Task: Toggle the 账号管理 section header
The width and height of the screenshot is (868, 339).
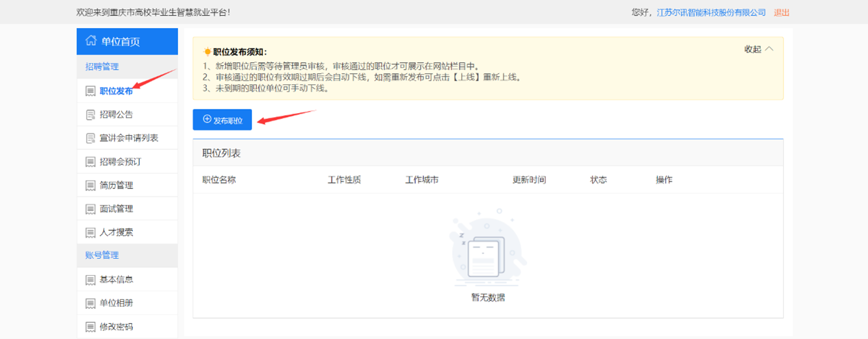Action: tap(102, 255)
